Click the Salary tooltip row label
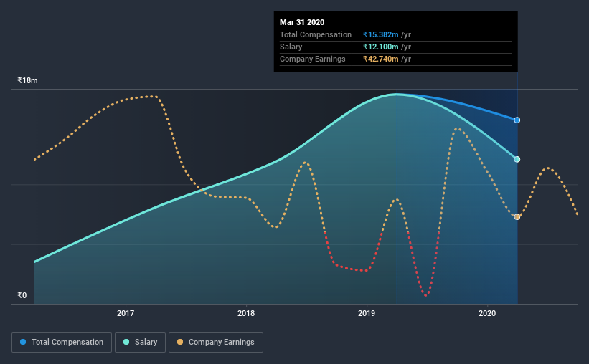 click(291, 47)
